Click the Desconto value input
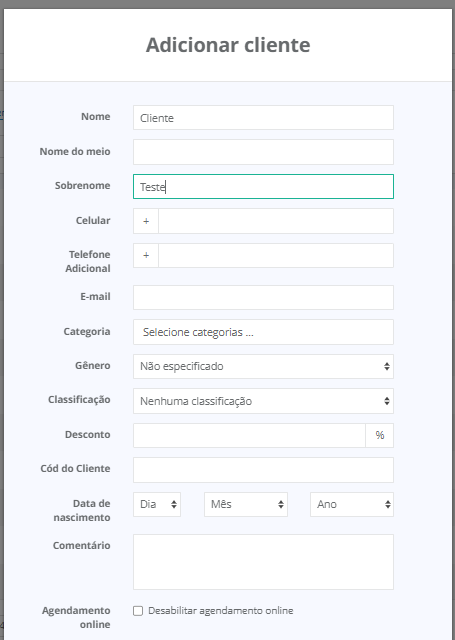 pos(249,435)
